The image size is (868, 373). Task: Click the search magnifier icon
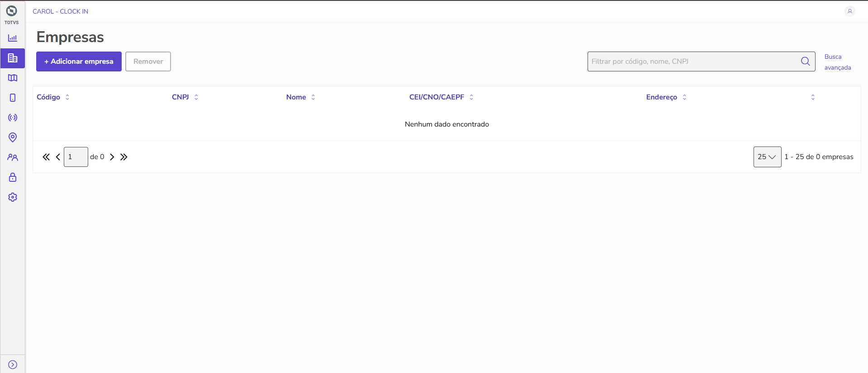point(805,61)
